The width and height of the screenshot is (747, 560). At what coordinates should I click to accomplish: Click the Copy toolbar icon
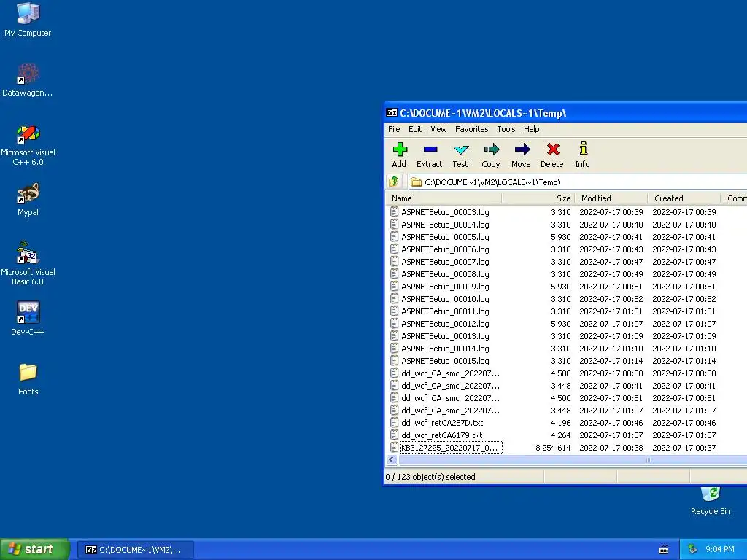click(491, 149)
